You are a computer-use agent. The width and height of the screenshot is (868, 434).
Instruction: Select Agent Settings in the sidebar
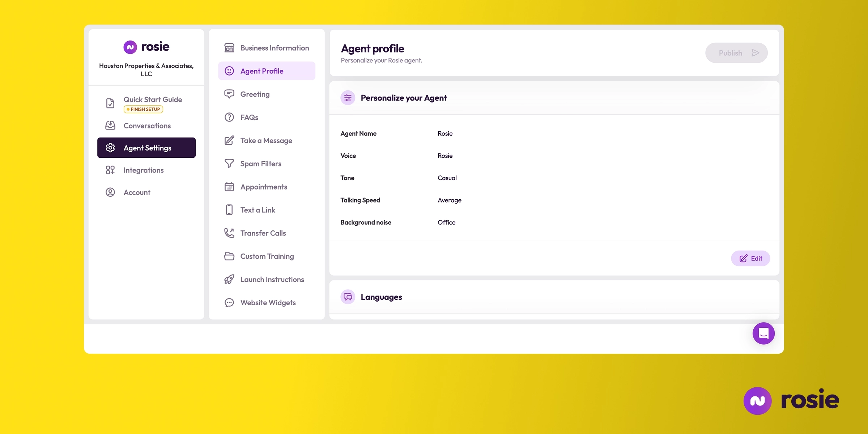(x=146, y=148)
